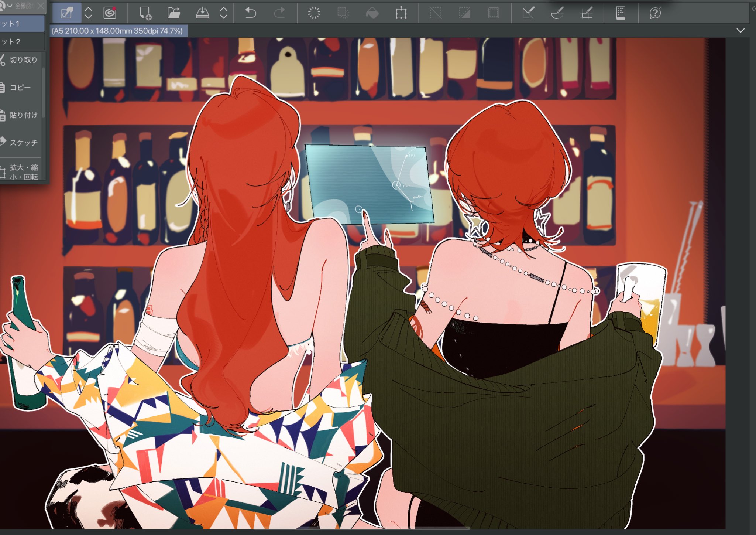Screen dimensions: 756x535
Task: Open the up-down stepper beside the highlighted pen icon
Action: (x=88, y=13)
